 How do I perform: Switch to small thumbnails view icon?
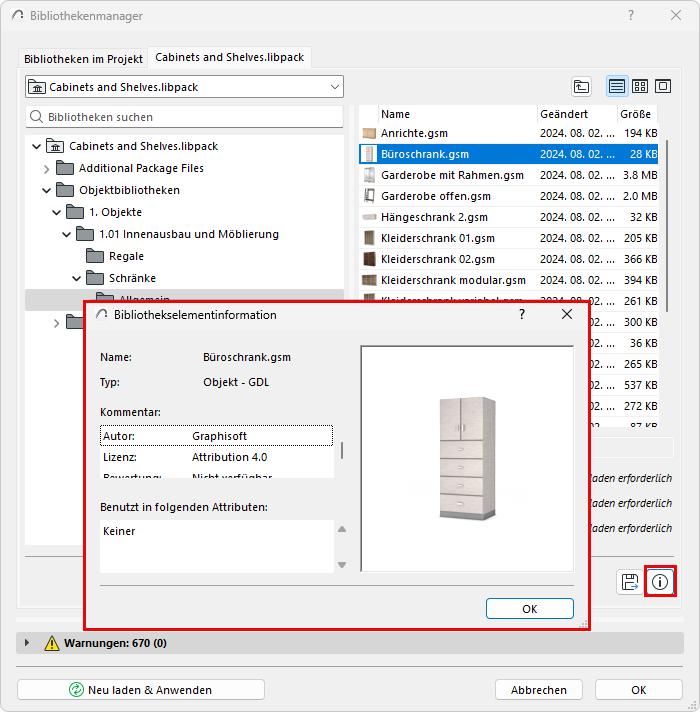click(640, 86)
